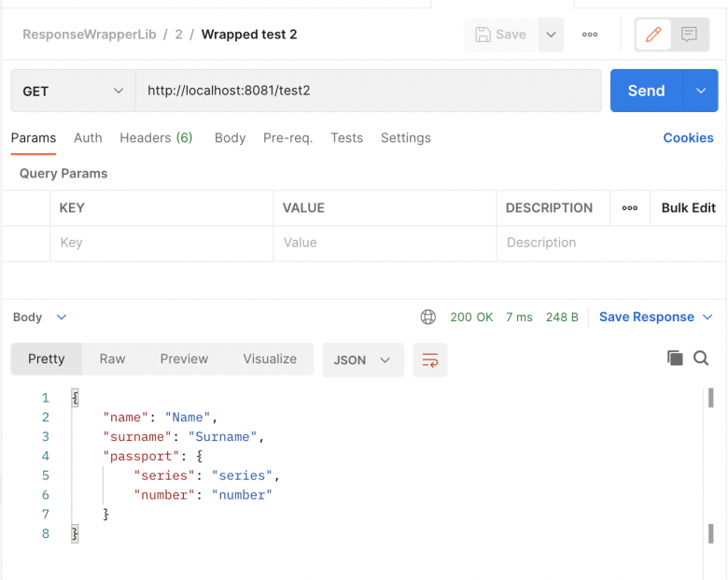Copy the response with copy icon
Viewport: 728px width, 580px height.
click(x=675, y=359)
